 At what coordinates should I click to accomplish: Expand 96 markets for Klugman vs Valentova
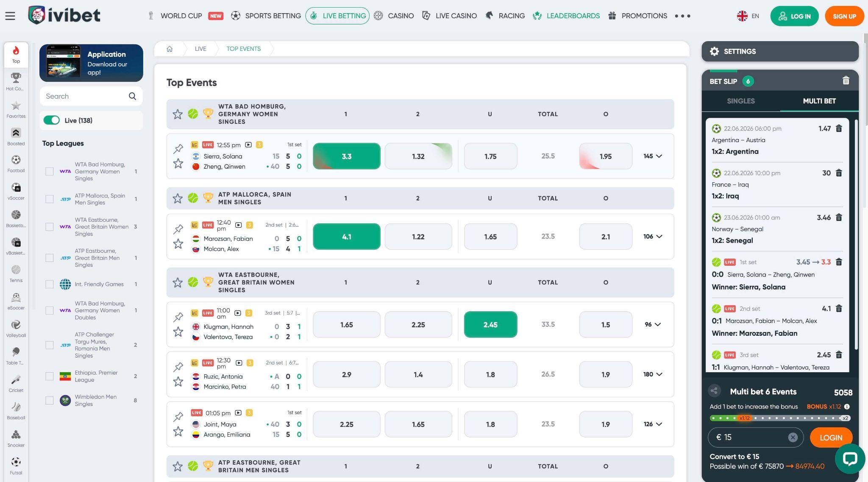click(653, 324)
